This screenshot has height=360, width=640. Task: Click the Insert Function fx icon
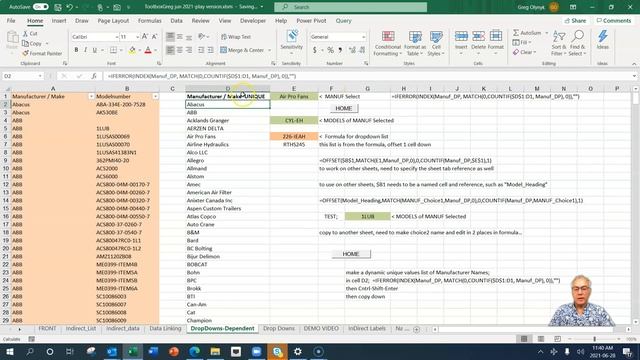[94, 76]
